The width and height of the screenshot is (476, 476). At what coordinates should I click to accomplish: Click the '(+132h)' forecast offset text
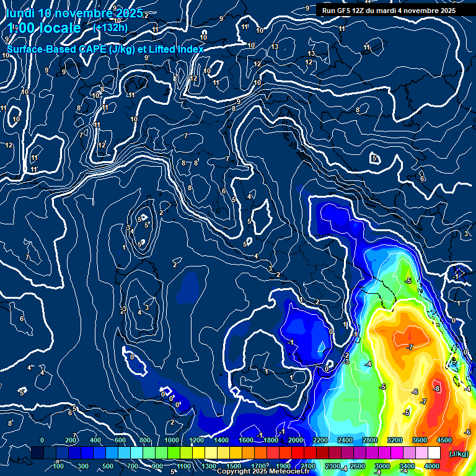[x=110, y=28]
